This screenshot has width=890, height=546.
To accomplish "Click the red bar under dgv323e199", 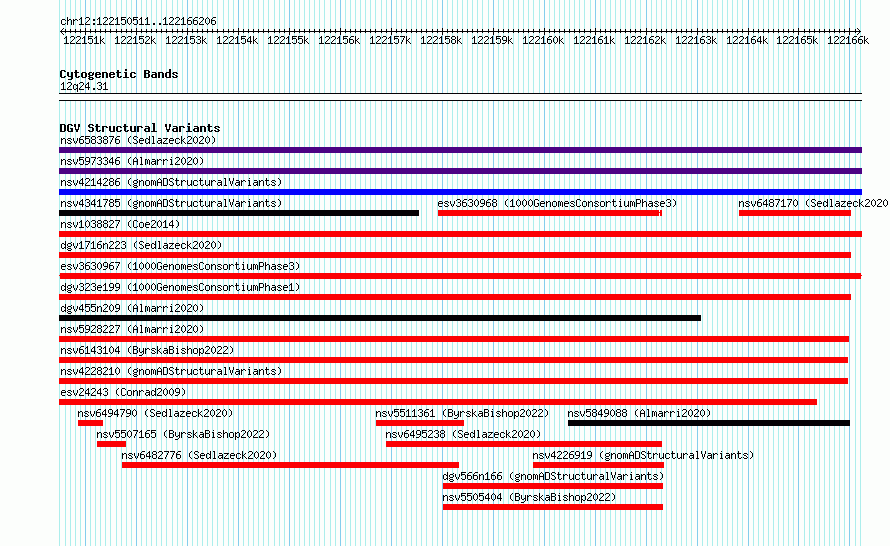I will coord(455,297).
